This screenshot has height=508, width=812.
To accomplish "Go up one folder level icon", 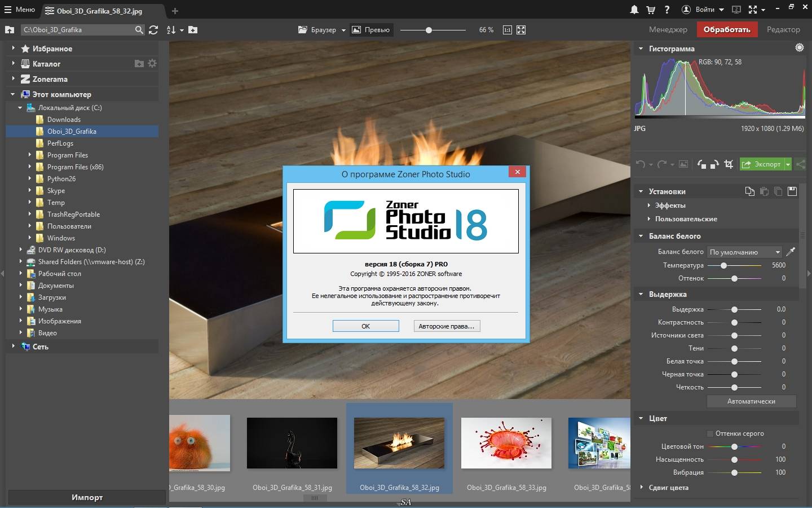I will pos(10,30).
